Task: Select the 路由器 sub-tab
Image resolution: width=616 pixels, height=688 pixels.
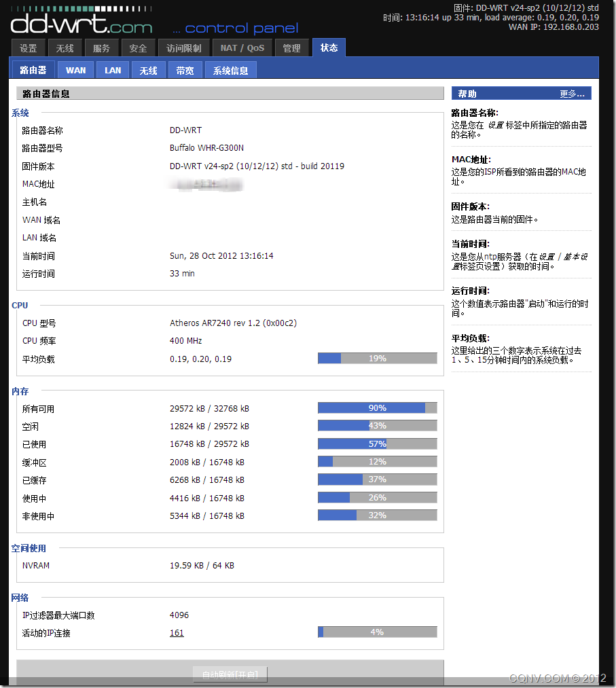Action: pyautogui.click(x=33, y=70)
